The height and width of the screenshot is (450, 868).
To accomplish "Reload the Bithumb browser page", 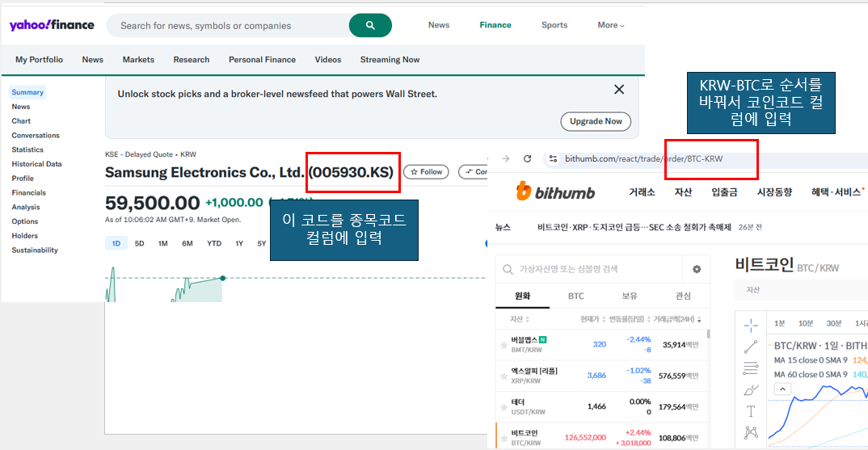I will pyautogui.click(x=527, y=159).
